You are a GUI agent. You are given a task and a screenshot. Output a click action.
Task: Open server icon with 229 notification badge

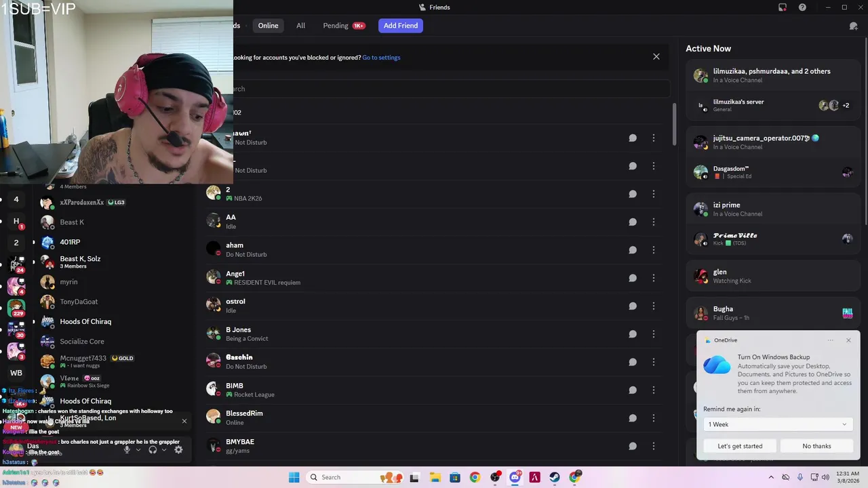16,307
